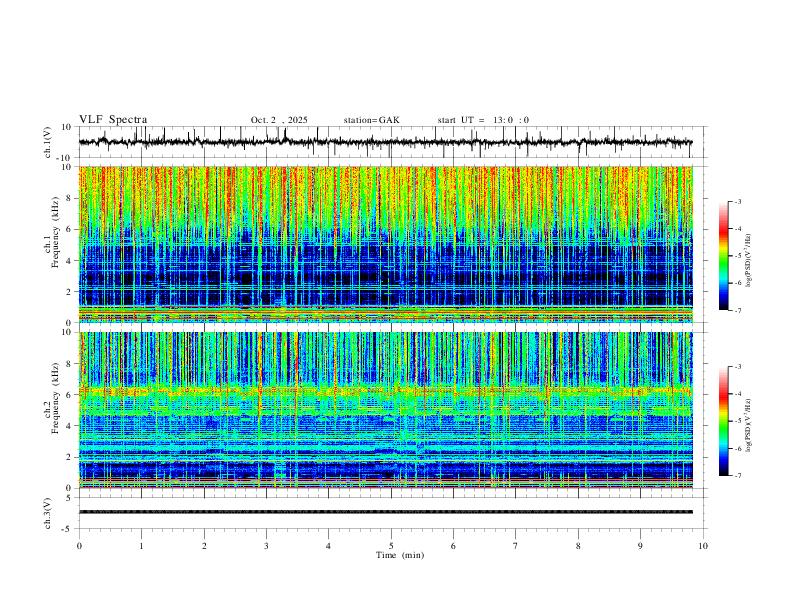The image size is (792, 612).
Task: Click the "8" kHz tick on ch.2 frequency axis
Action: [x=70, y=364]
